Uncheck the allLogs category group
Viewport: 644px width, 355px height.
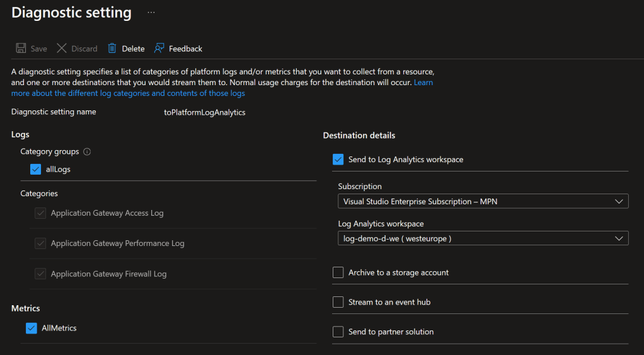coord(35,169)
